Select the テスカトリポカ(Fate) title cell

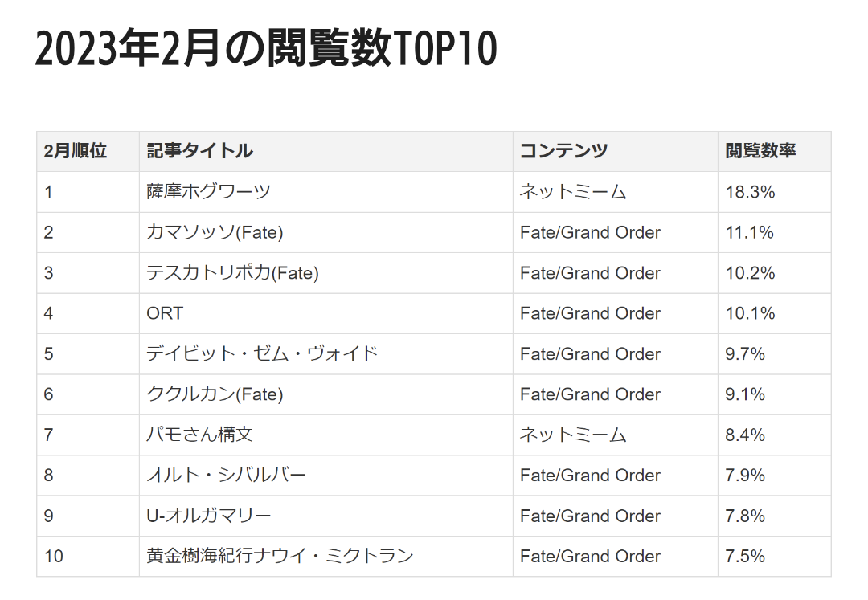(x=232, y=273)
